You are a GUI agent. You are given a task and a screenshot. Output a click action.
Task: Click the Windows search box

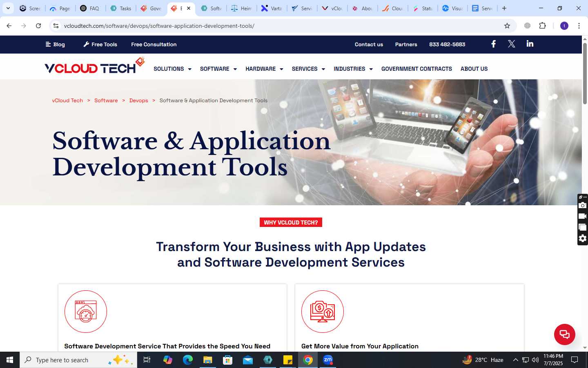(x=78, y=360)
